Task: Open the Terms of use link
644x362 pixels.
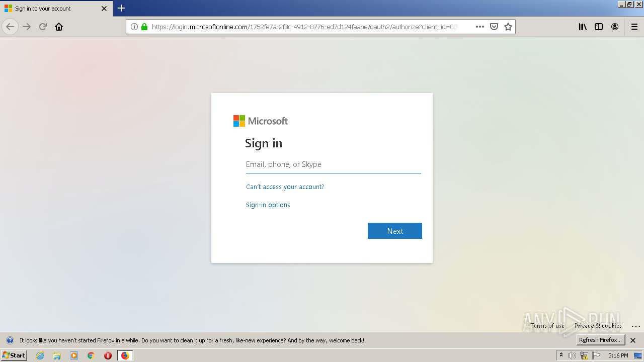Action: (547, 326)
